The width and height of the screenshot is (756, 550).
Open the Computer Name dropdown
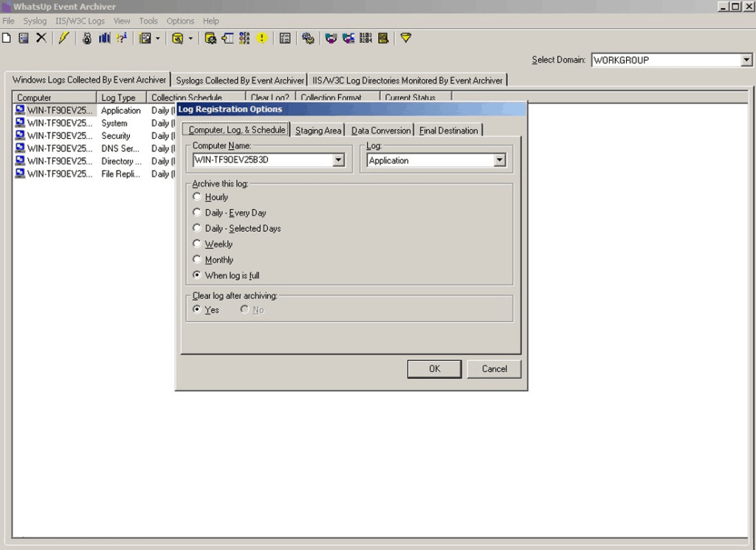[x=338, y=160]
